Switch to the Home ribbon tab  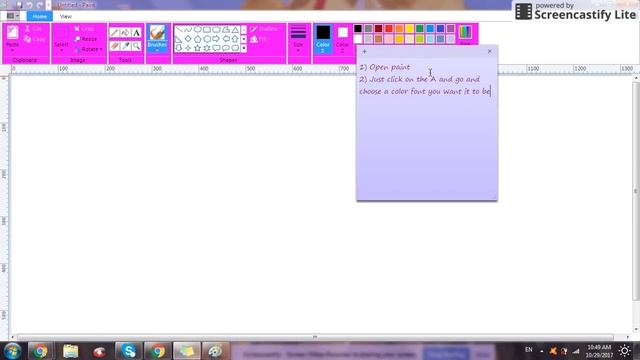point(40,16)
